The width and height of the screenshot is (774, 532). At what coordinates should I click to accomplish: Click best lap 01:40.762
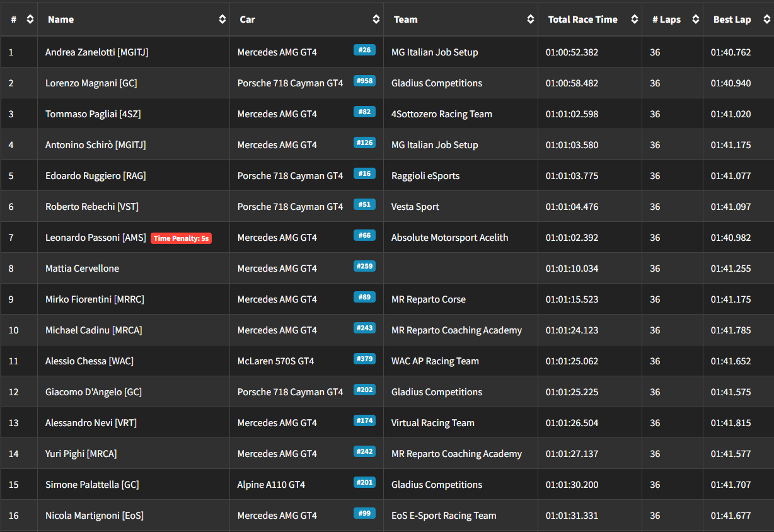pos(731,52)
